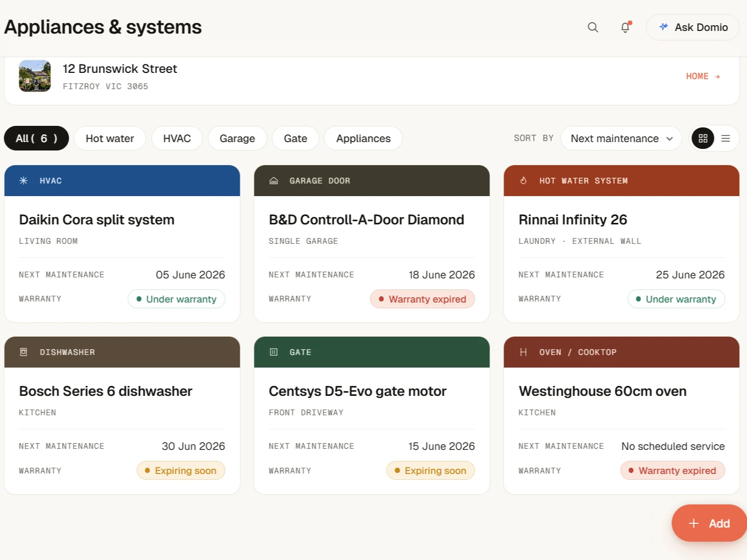Image resolution: width=747 pixels, height=560 pixels.
Task: Click No scheduled service text
Action: click(673, 446)
